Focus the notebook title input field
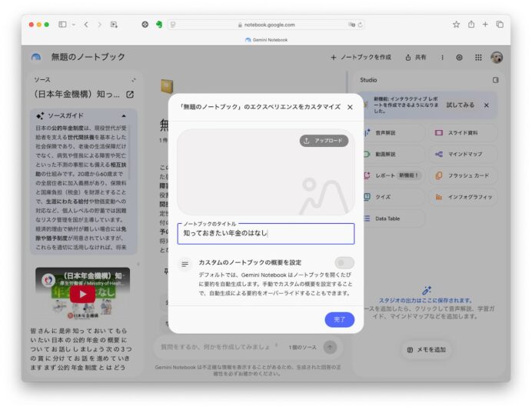This screenshot has height=410, width=532. coord(266,234)
